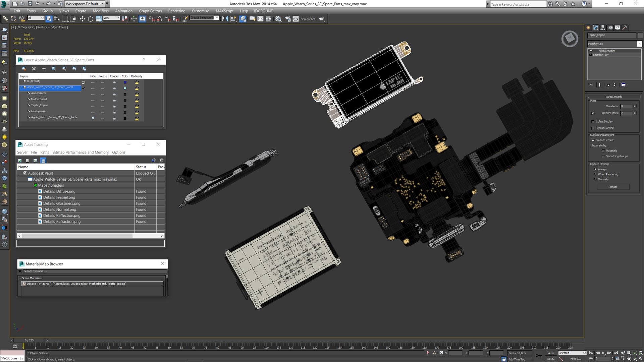Click Play Animation button

coord(603,353)
